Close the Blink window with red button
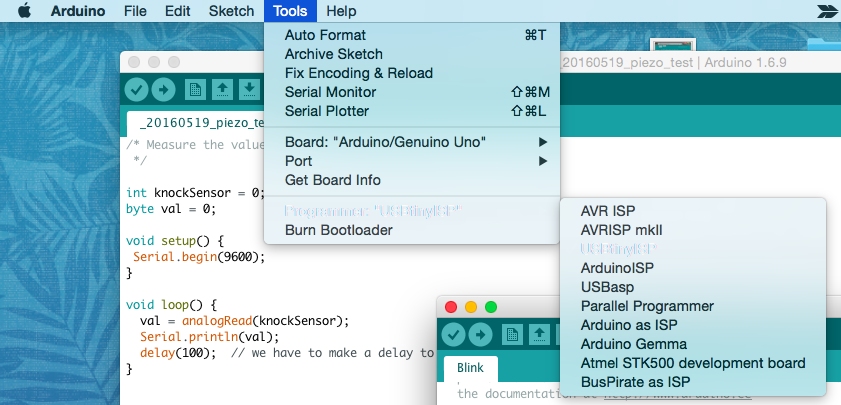 (451, 307)
